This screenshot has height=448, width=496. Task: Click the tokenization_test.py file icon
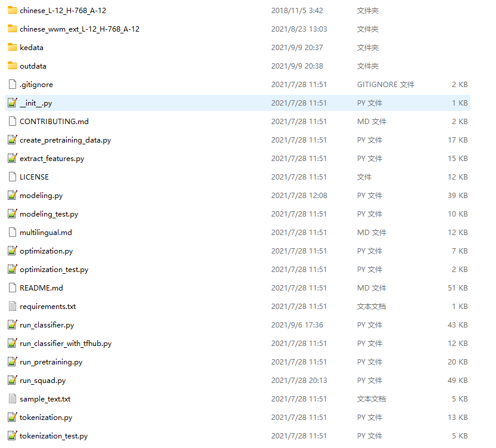13,435
